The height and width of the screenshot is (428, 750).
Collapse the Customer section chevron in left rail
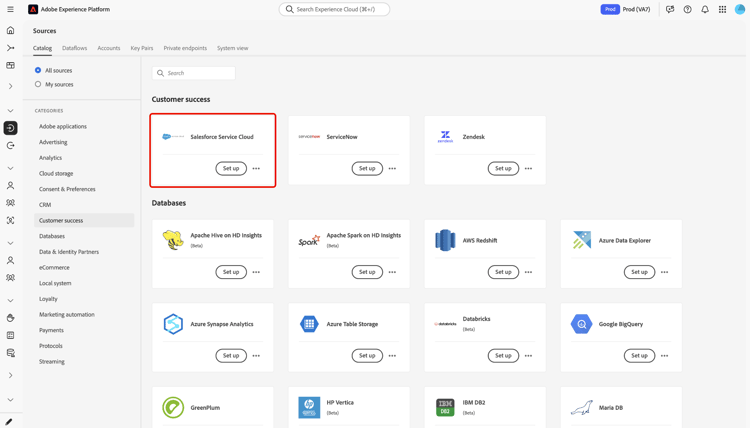point(11,168)
